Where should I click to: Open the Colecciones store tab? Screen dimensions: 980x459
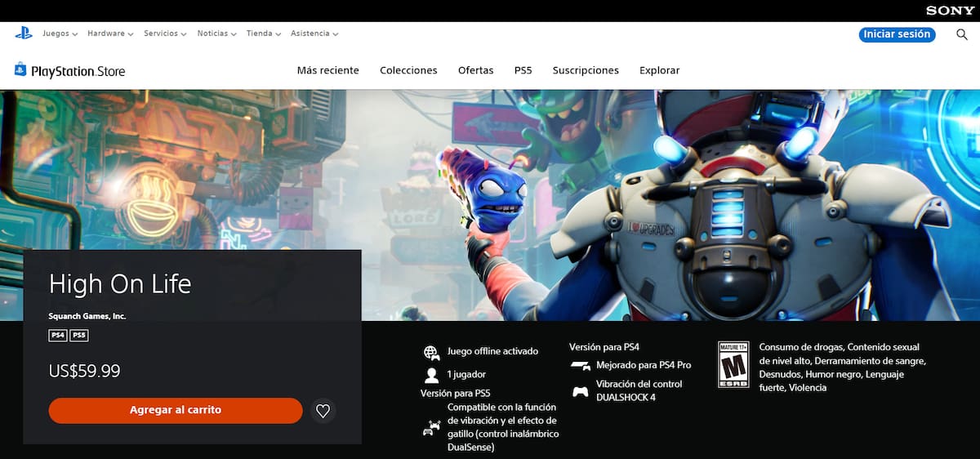point(408,70)
